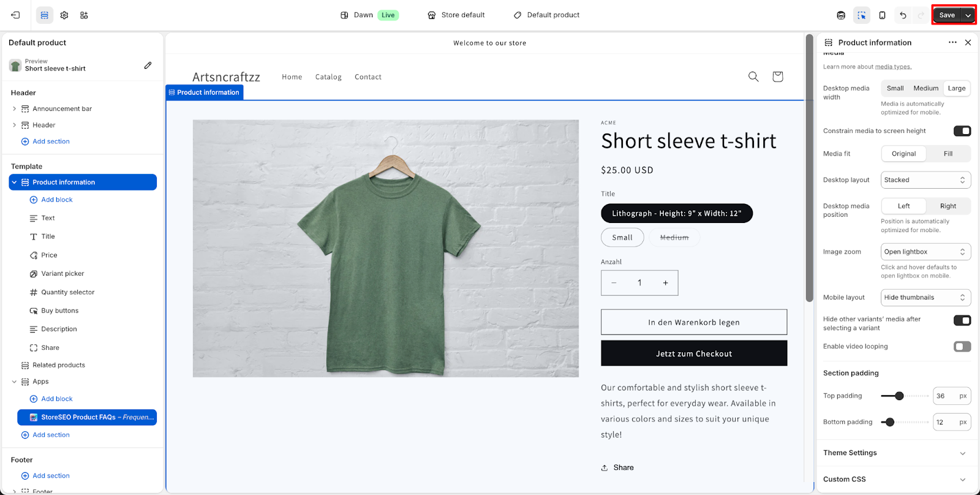Enable video looping toggle
The image size is (980, 495).
tap(962, 347)
